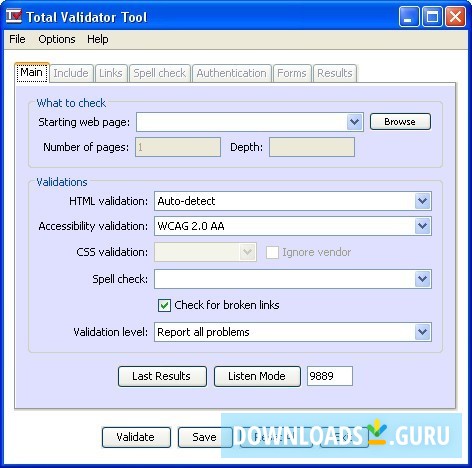Click the Save button
The width and height of the screenshot is (472, 468).
[x=205, y=437]
